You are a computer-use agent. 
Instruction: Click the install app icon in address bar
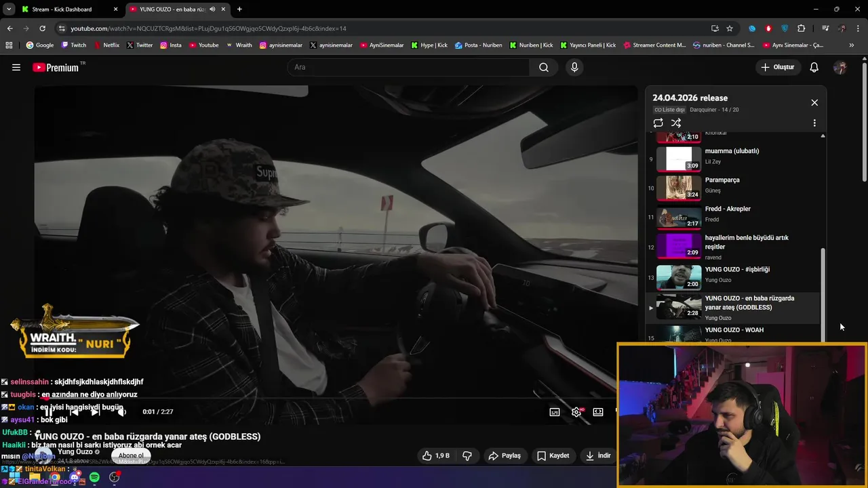pyautogui.click(x=715, y=28)
